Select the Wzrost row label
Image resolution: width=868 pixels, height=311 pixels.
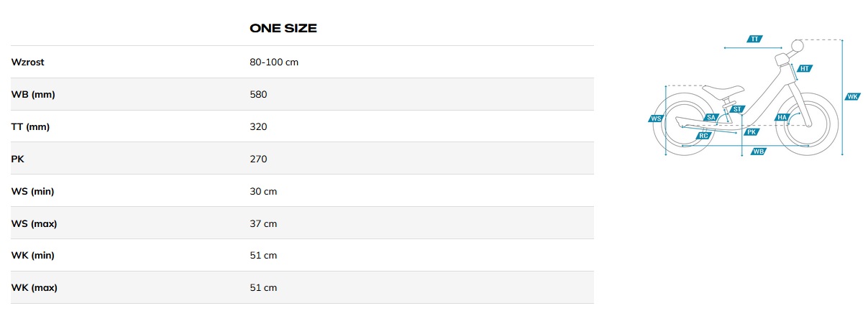(x=28, y=62)
